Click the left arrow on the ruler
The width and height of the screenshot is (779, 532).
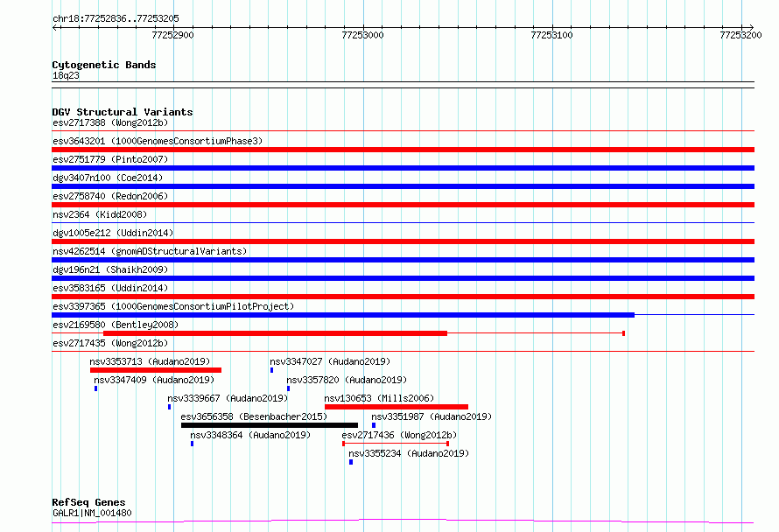pyautogui.click(x=55, y=27)
